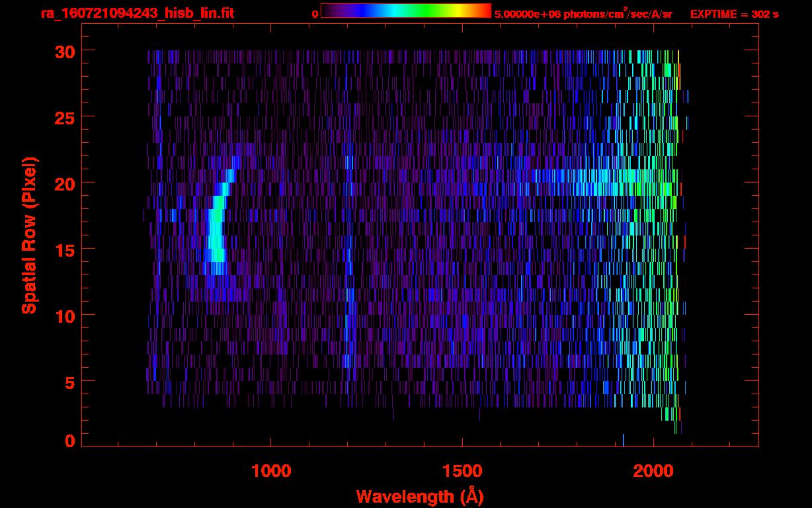Click the x-axis tick label 1500
The height and width of the screenshot is (508, 812).
pos(462,471)
